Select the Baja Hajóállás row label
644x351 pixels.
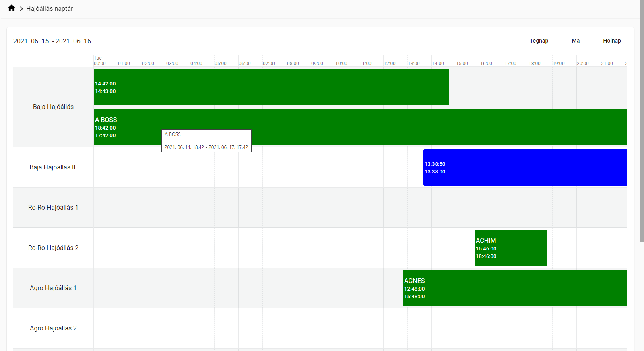click(53, 107)
